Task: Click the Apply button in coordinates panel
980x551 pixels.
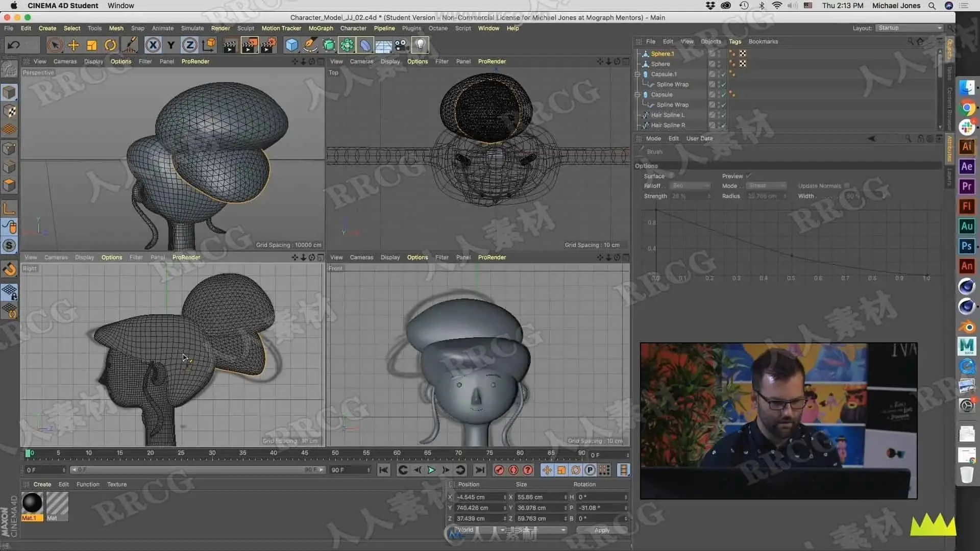Action: click(x=602, y=530)
